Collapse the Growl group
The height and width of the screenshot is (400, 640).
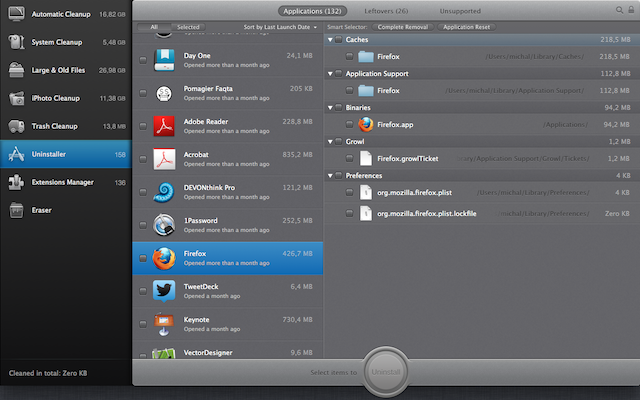click(330, 142)
